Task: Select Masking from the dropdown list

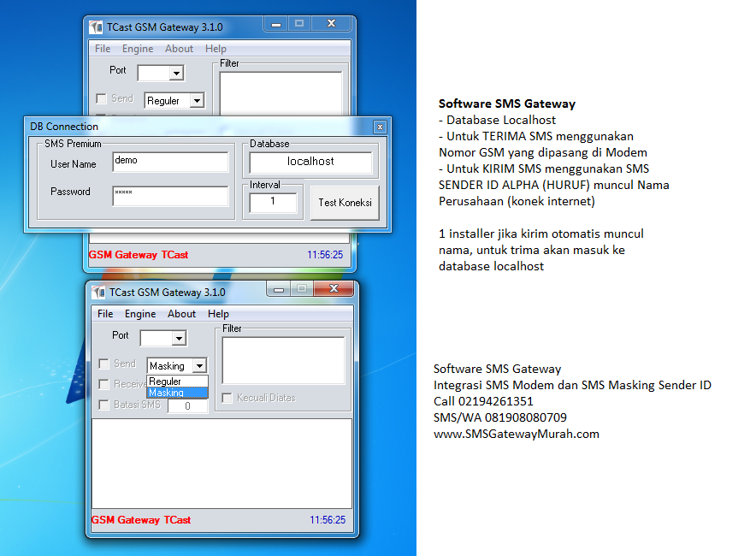Action: pyautogui.click(x=177, y=393)
